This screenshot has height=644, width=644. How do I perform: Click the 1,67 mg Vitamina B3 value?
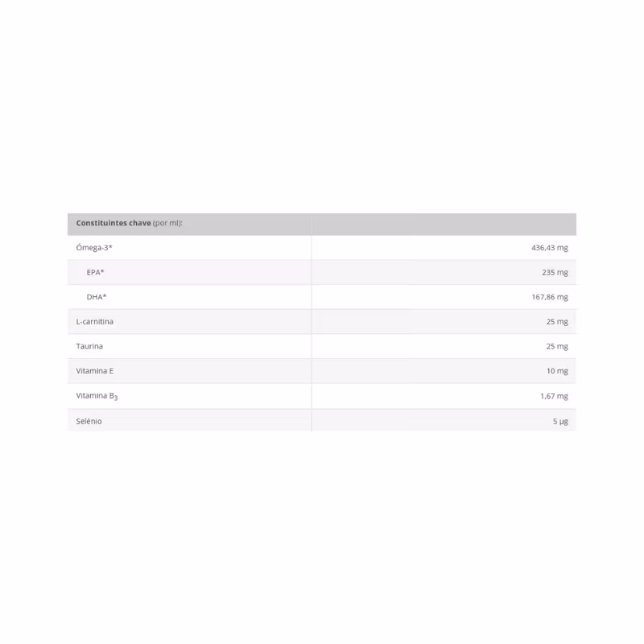pyautogui.click(x=554, y=396)
